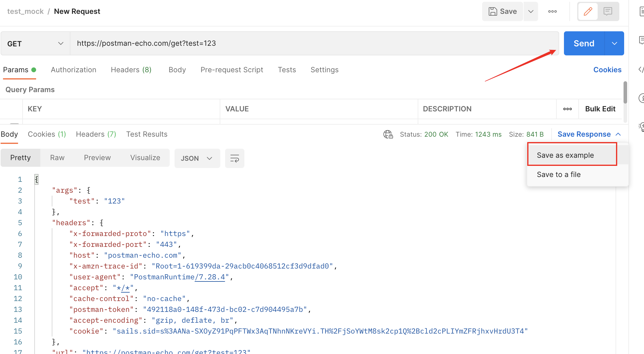Viewport: 644px width, 354px height.
Task: Switch to the Authorization tab
Action: [73, 70]
